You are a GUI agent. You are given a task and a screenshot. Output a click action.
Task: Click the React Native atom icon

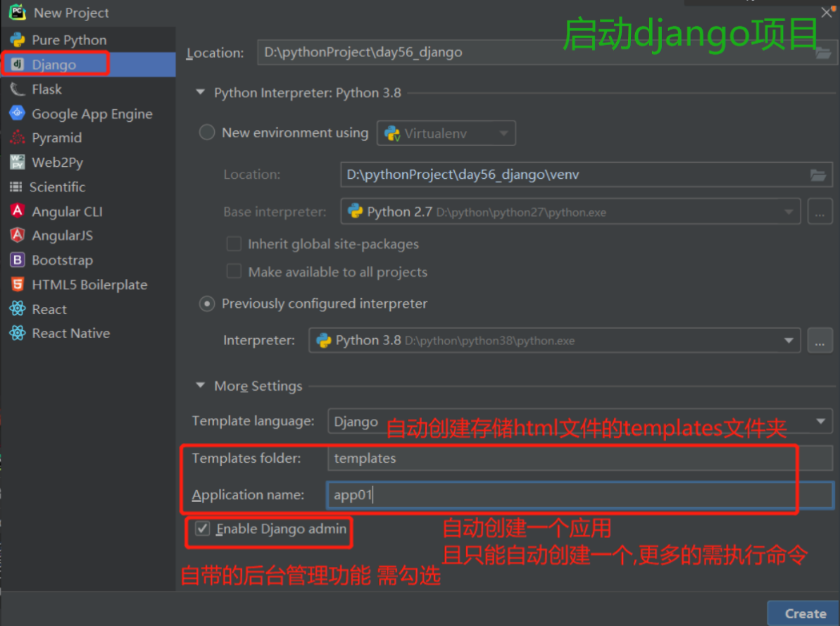(x=17, y=333)
